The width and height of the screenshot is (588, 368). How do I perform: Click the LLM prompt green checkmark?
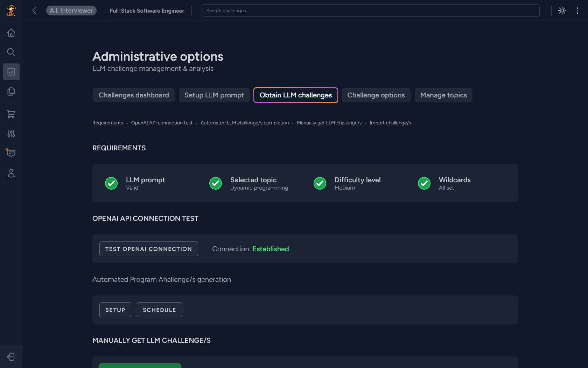[111, 183]
